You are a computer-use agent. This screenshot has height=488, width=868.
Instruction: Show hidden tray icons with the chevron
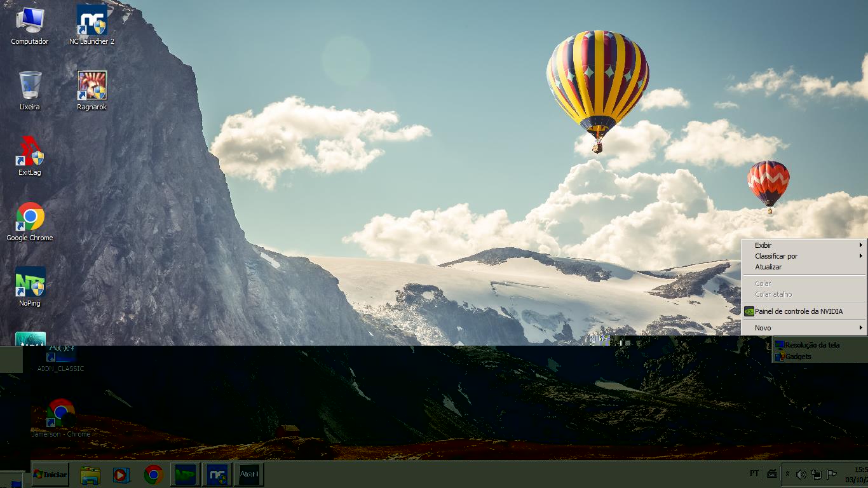(x=788, y=474)
